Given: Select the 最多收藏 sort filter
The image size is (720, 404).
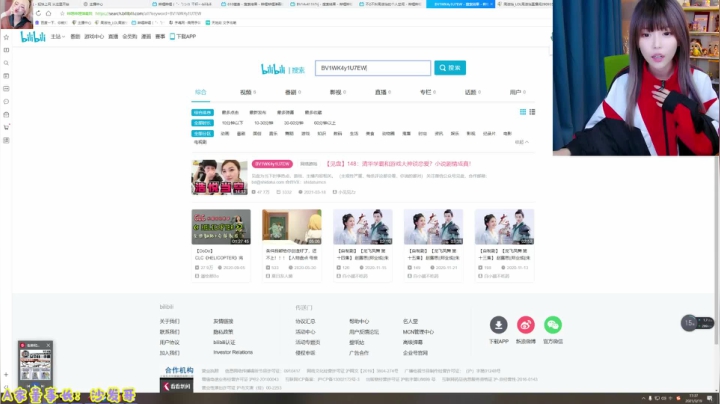Looking at the screenshot, I should pyautogui.click(x=313, y=112).
